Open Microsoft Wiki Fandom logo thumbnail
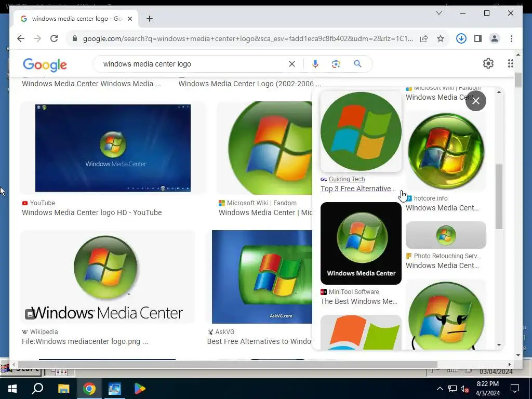 tap(265, 148)
